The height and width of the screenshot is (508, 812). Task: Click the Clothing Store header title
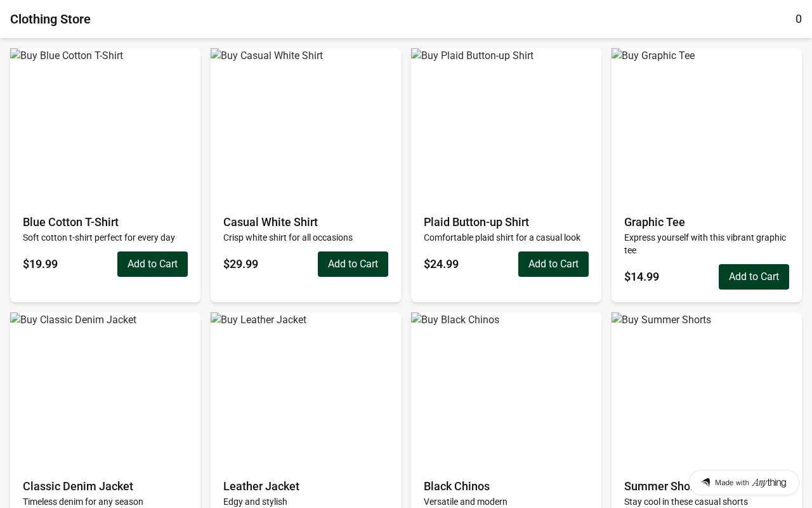[50, 19]
